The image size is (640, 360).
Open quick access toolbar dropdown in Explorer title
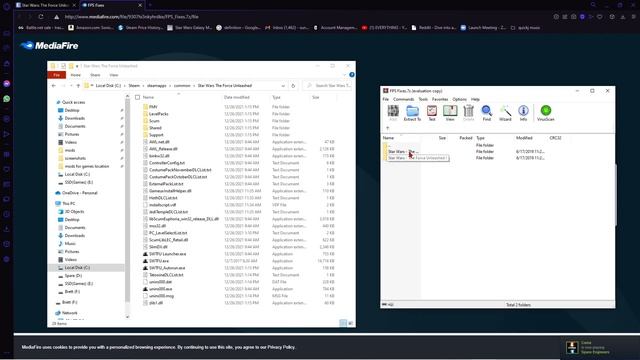tap(77, 66)
